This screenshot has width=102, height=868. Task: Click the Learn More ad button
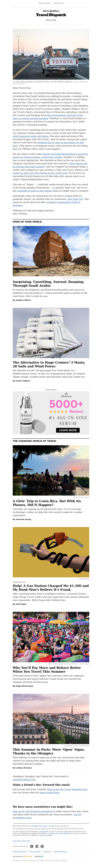tap(68, 430)
